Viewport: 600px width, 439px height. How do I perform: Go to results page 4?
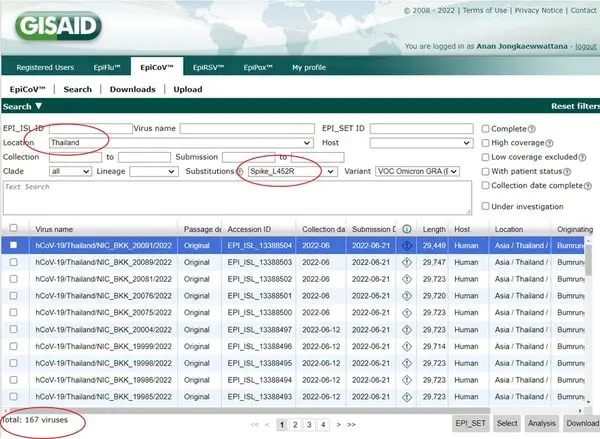tap(323, 424)
